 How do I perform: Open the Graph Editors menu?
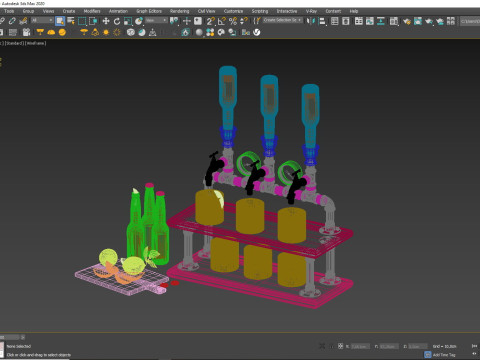pos(149,11)
